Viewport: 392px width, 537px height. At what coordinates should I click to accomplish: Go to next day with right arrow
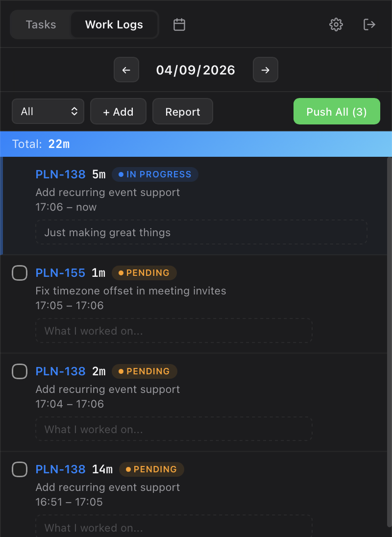click(266, 70)
